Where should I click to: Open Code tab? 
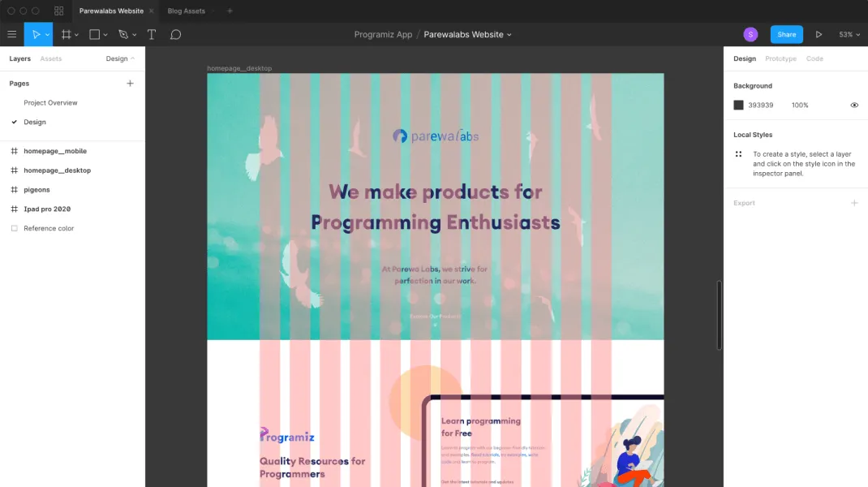pos(814,58)
